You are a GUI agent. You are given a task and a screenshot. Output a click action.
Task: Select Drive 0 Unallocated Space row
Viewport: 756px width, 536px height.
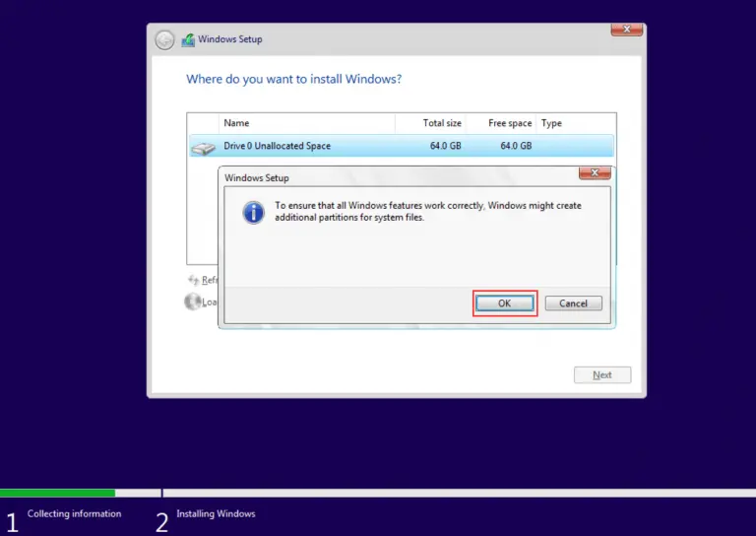point(402,146)
